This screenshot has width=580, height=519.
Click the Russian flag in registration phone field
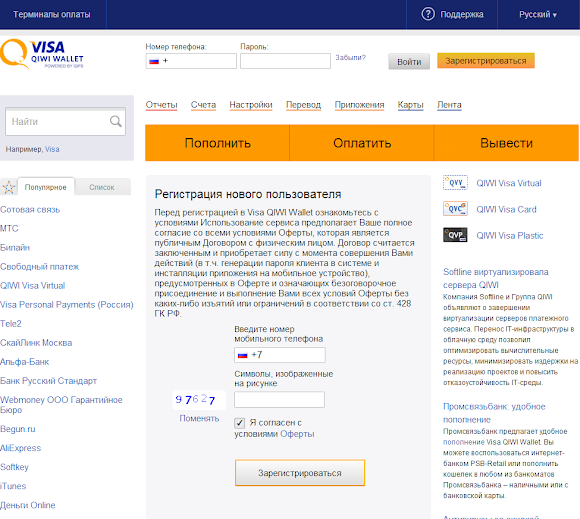click(242, 355)
